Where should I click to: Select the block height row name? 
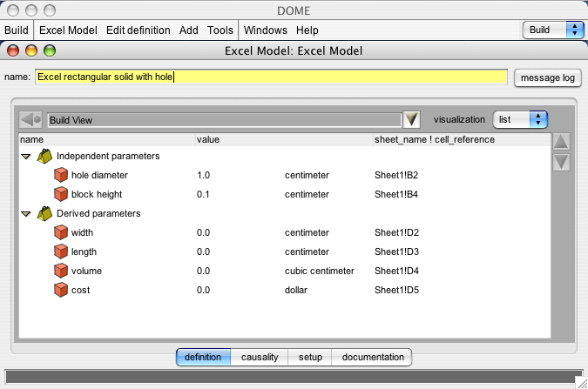(97, 194)
